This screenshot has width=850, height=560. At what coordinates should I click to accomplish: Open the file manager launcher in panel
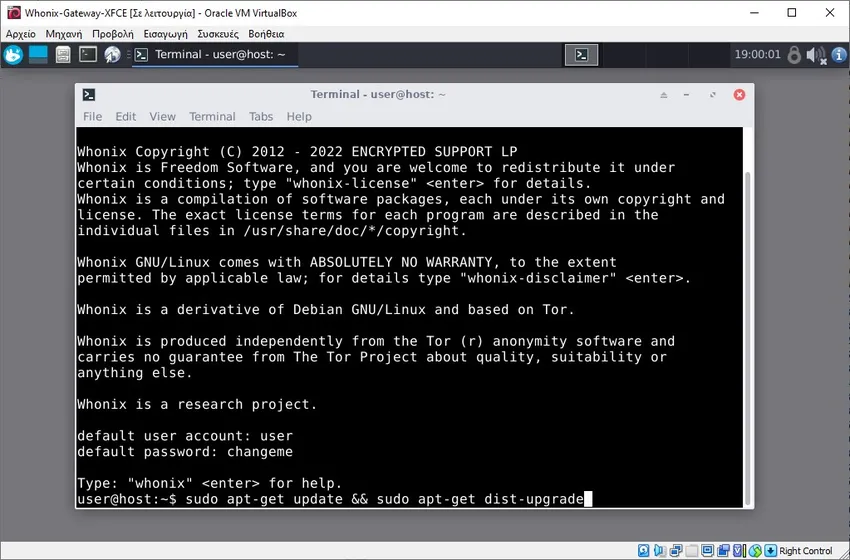point(63,55)
